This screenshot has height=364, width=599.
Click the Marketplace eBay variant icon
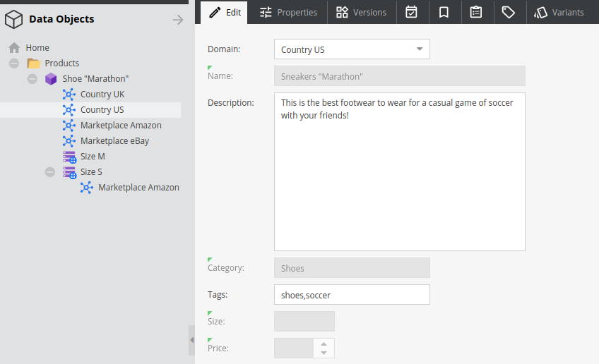pos(69,141)
